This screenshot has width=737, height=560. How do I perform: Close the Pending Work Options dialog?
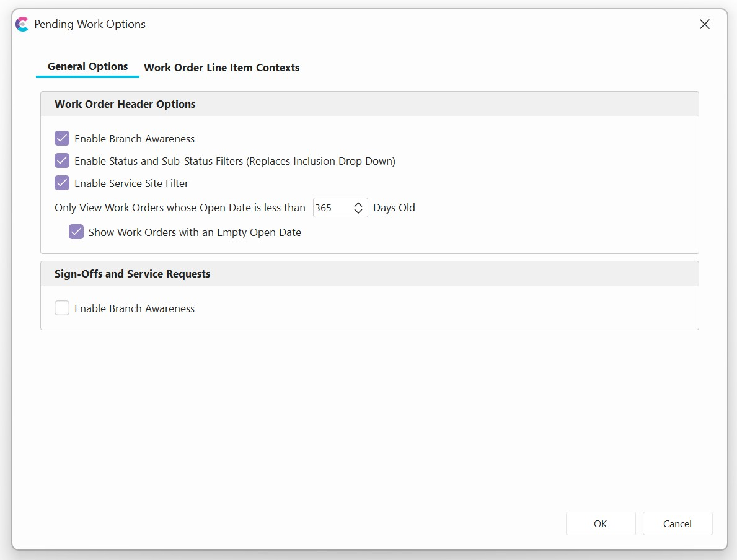[704, 24]
